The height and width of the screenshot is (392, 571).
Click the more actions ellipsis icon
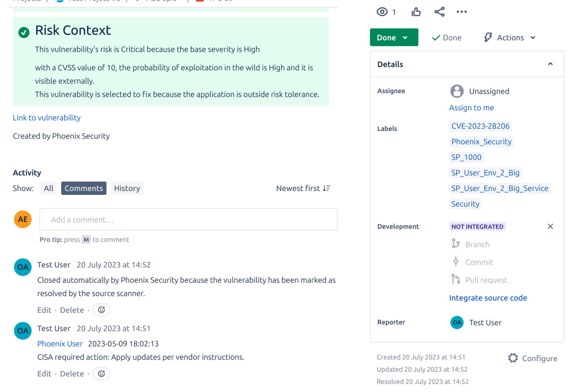[x=461, y=12]
